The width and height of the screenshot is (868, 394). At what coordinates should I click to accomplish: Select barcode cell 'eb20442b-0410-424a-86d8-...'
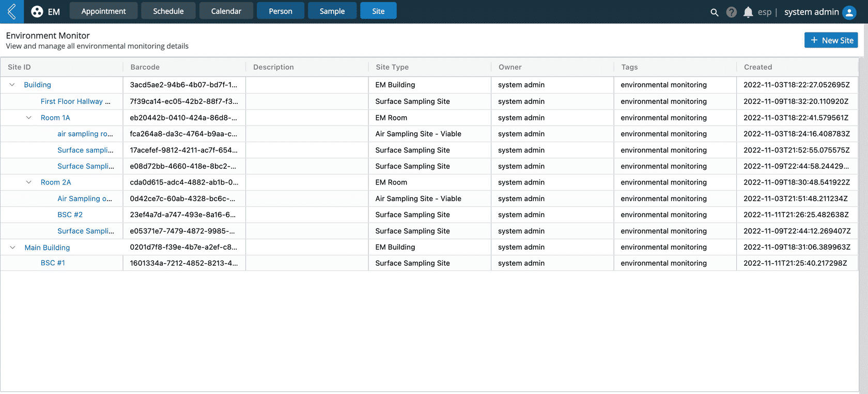click(183, 118)
